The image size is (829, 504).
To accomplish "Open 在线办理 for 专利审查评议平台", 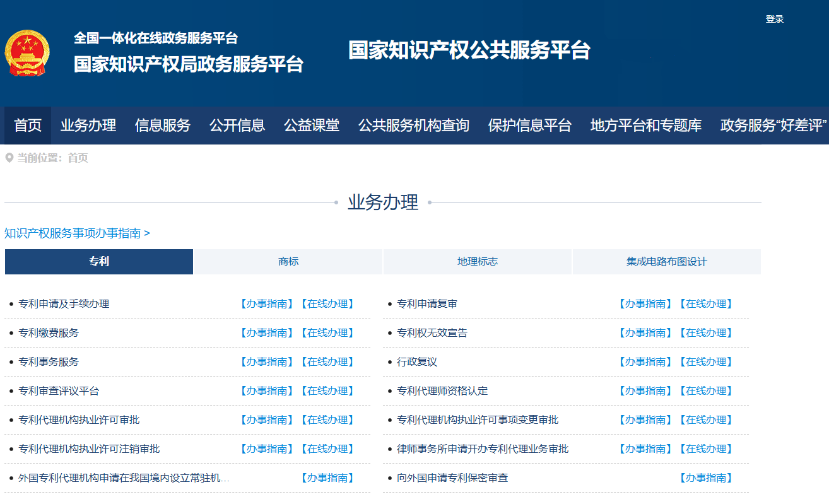I will pyautogui.click(x=327, y=391).
